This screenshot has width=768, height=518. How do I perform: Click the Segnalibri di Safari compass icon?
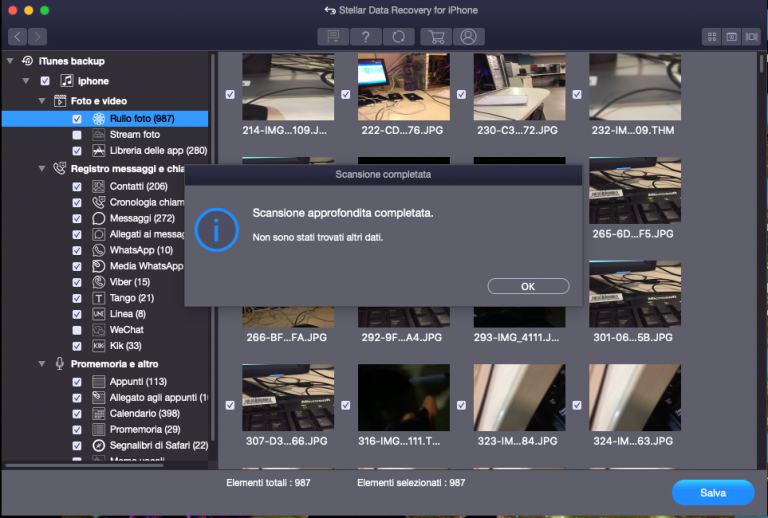[x=98, y=445]
